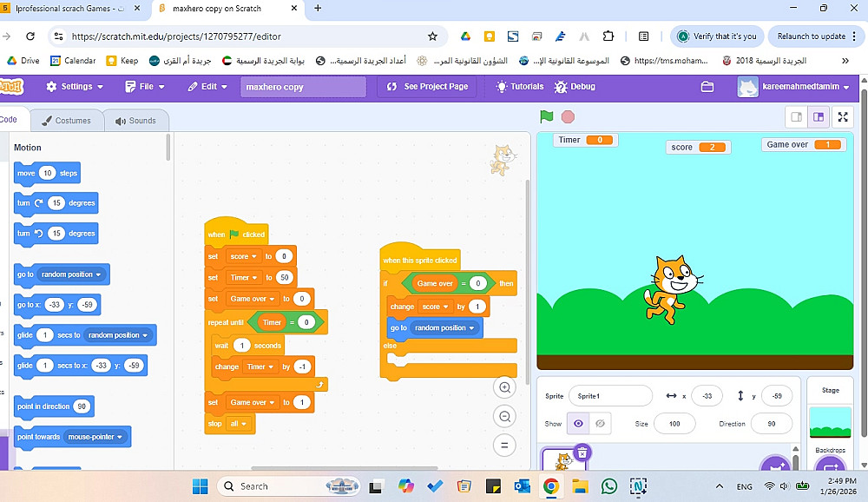
Task: Open File dropdown menu
Action: click(x=145, y=87)
